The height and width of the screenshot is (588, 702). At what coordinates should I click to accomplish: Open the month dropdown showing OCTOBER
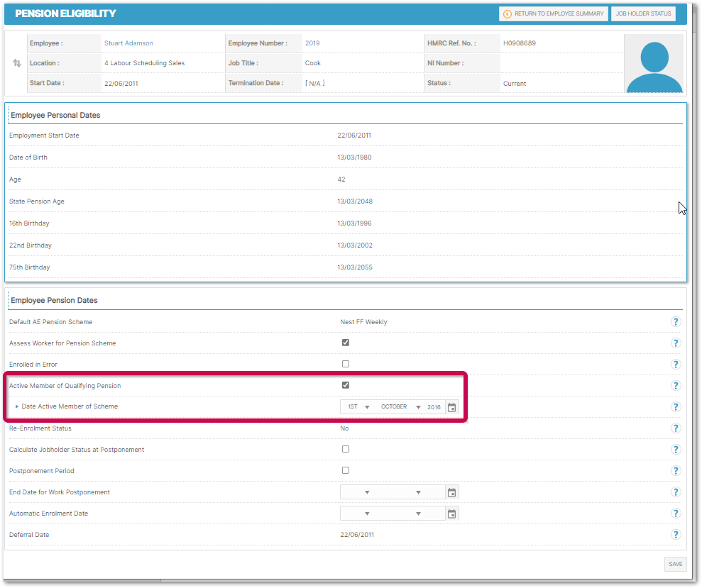coord(400,407)
